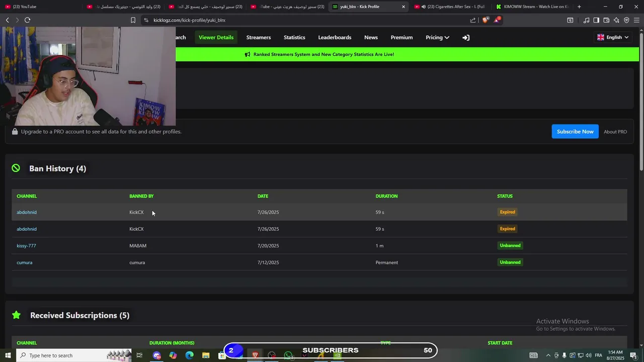Click MA8AM in Banned By column
The height and width of the screenshot is (362, 644).
point(138,246)
